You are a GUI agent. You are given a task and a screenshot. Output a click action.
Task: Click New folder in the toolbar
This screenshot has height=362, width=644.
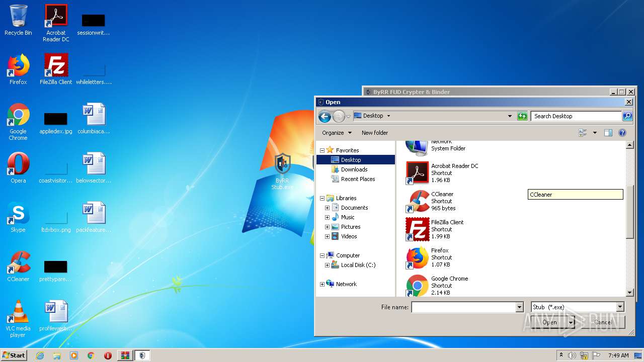point(375,133)
